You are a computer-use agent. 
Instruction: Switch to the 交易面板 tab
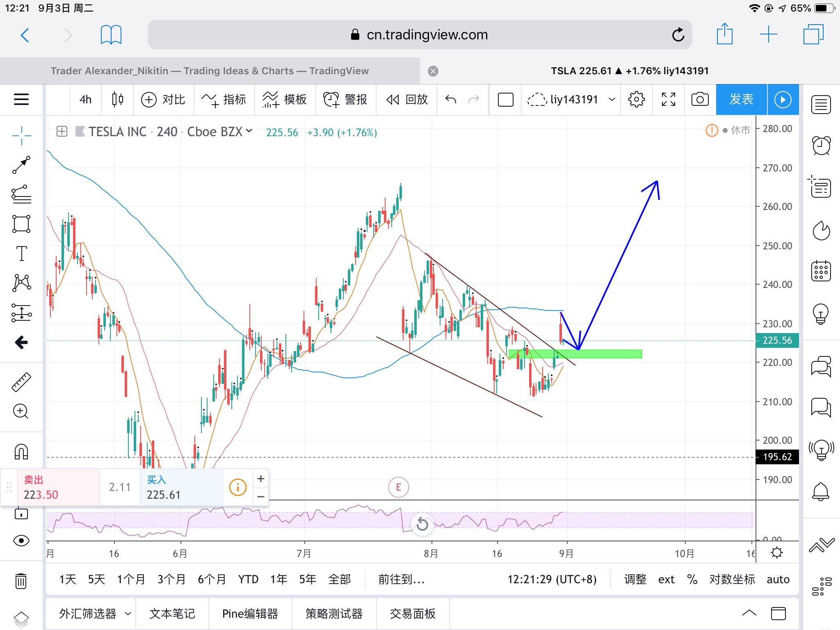[413, 614]
